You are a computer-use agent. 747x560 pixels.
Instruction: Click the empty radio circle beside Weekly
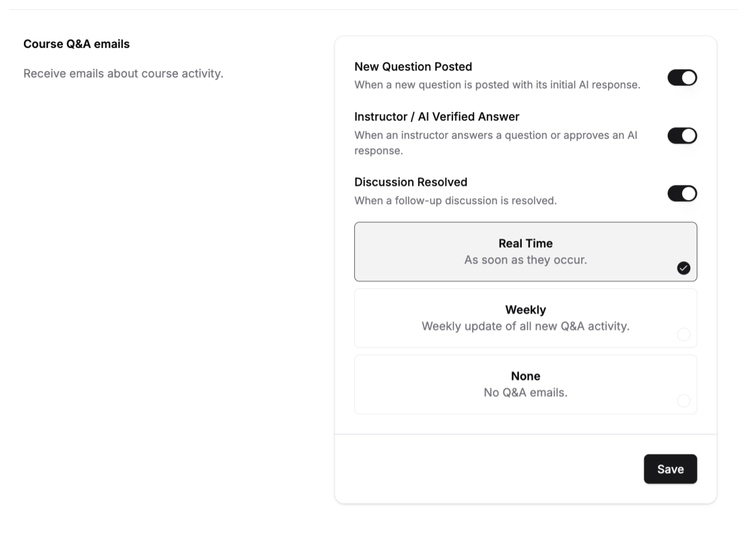[684, 334]
